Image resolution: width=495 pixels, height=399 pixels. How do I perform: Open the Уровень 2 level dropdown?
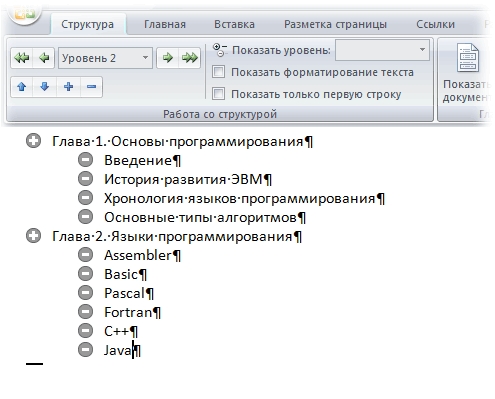[105, 58]
